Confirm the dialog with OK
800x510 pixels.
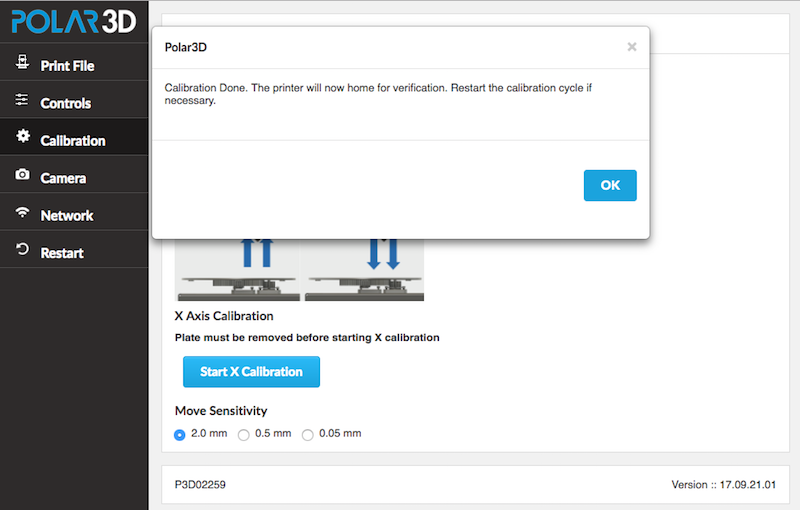(610, 186)
